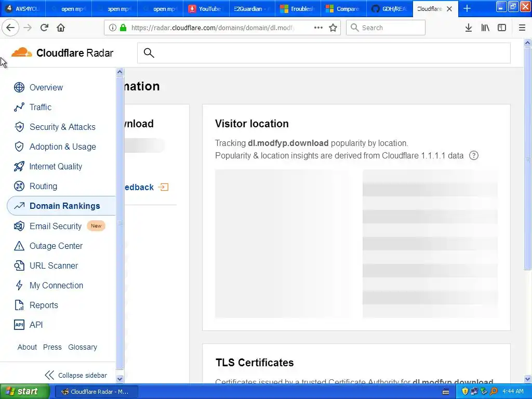The image size is (532, 399).
Task: Click the API icon in sidebar
Action: click(x=19, y=325)
